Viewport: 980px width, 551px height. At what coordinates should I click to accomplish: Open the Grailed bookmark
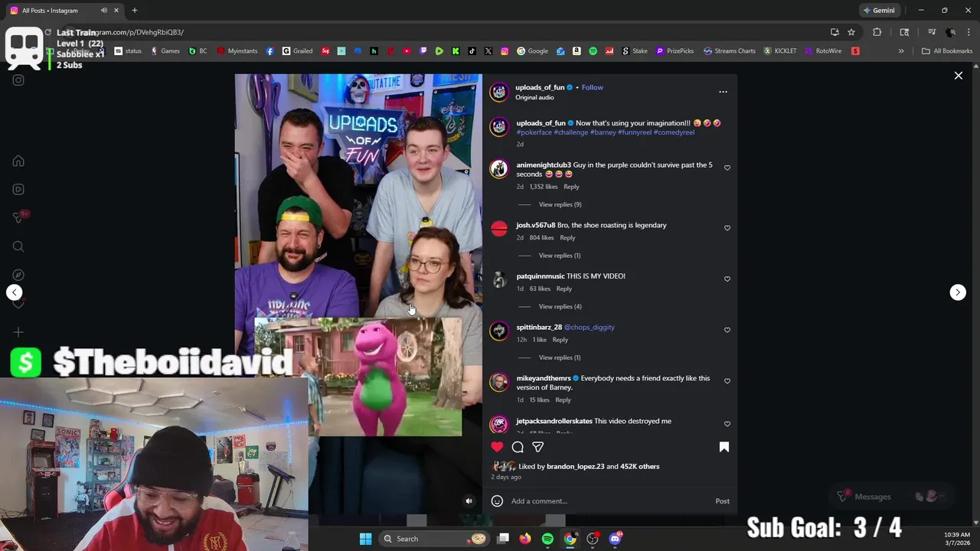(298, 51)
